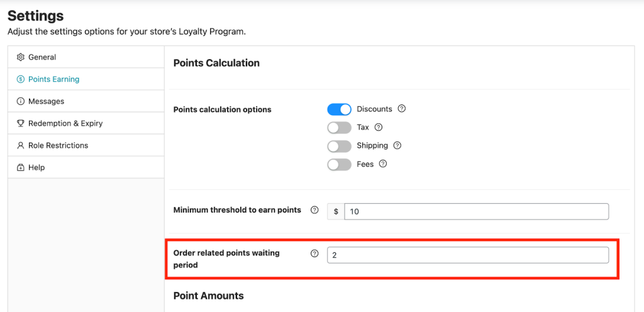Go to Redemption & Expiry tab

pos(65,123)
